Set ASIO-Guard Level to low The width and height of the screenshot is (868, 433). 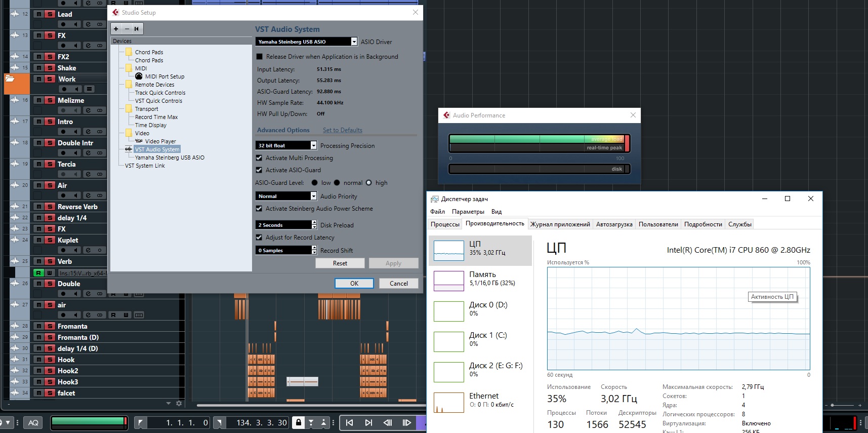[x=315, y=183]
